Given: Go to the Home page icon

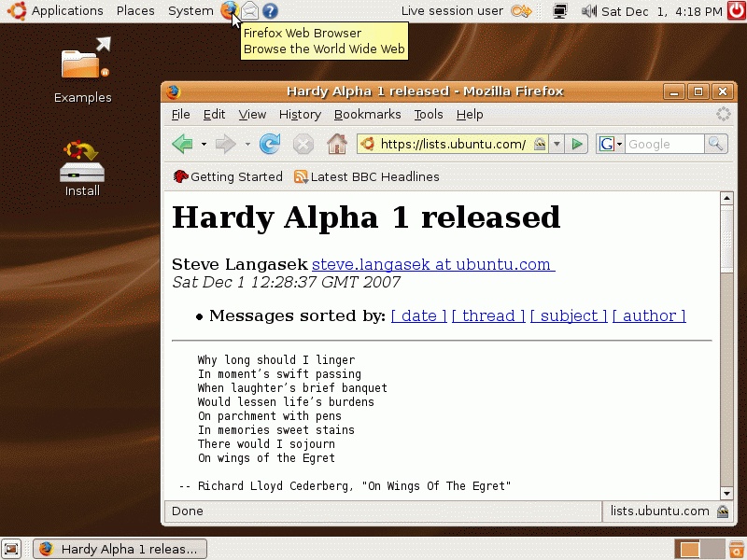Looking at the screenshot, I should coord(336,144).
